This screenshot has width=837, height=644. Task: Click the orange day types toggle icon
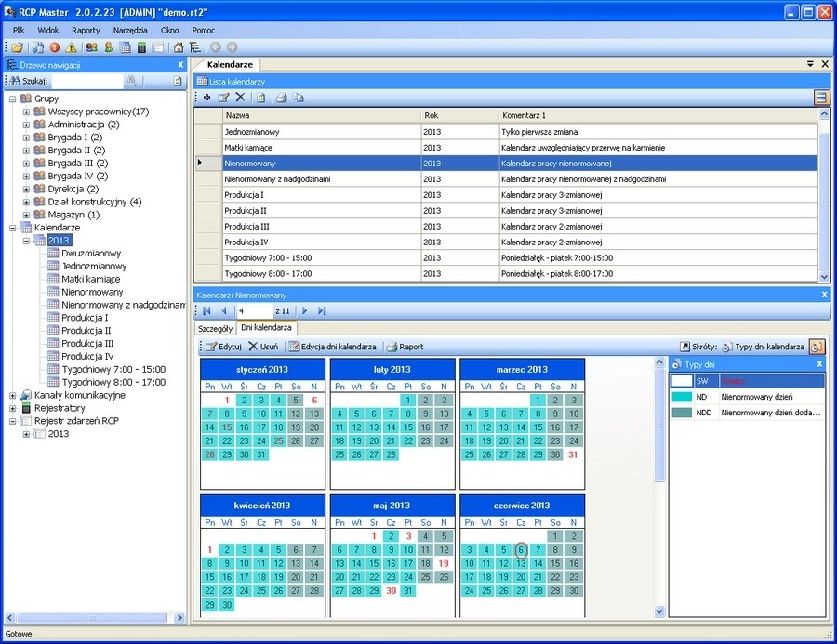point(817,347)
